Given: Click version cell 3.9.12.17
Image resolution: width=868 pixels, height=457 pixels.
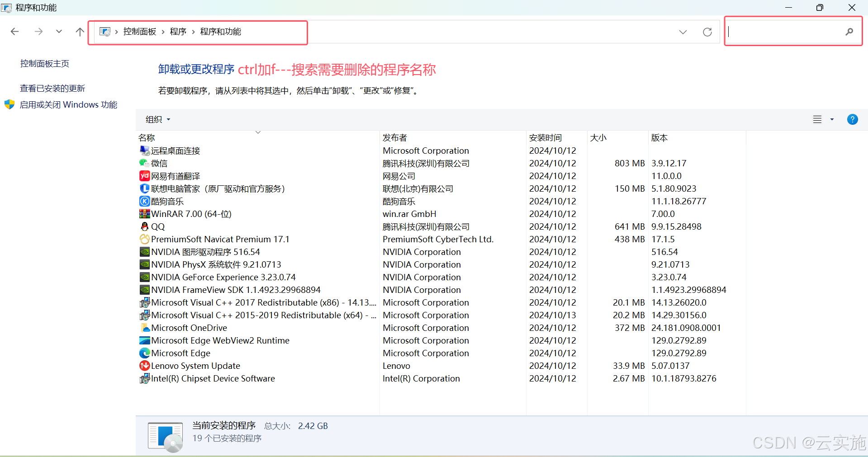Looking at the screenshot, I should tap(669, 163).
